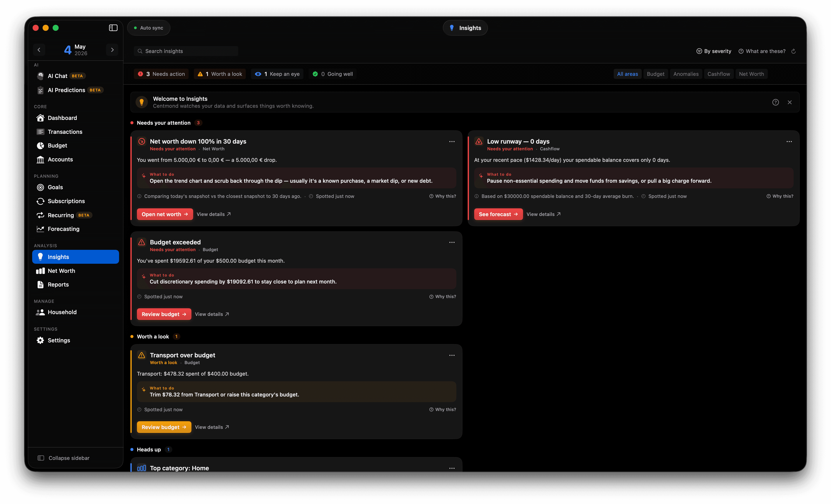This screenshot has height=504, width=831.
Task: Toggle the Keep an eye filter chip
Action: coord(277,74)
